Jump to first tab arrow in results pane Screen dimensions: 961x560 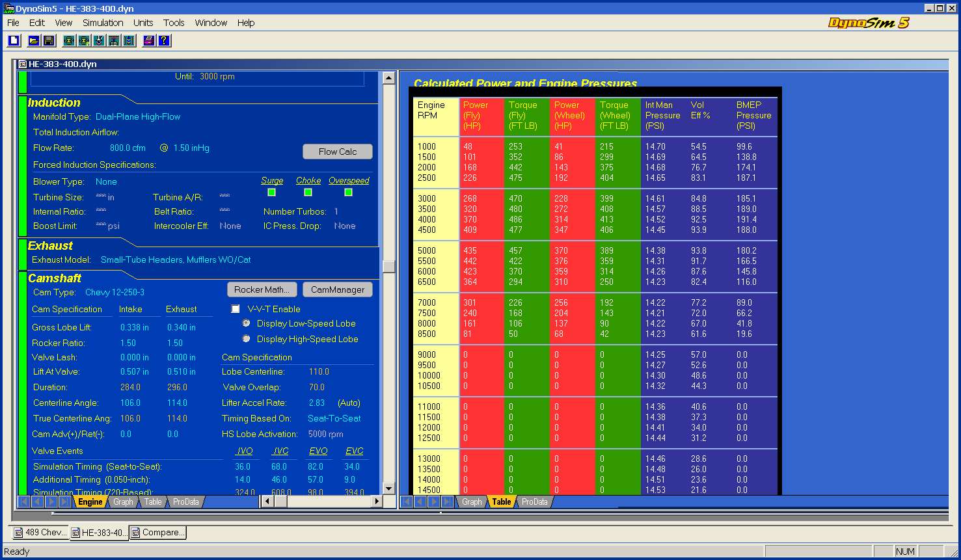click(407, 501)
